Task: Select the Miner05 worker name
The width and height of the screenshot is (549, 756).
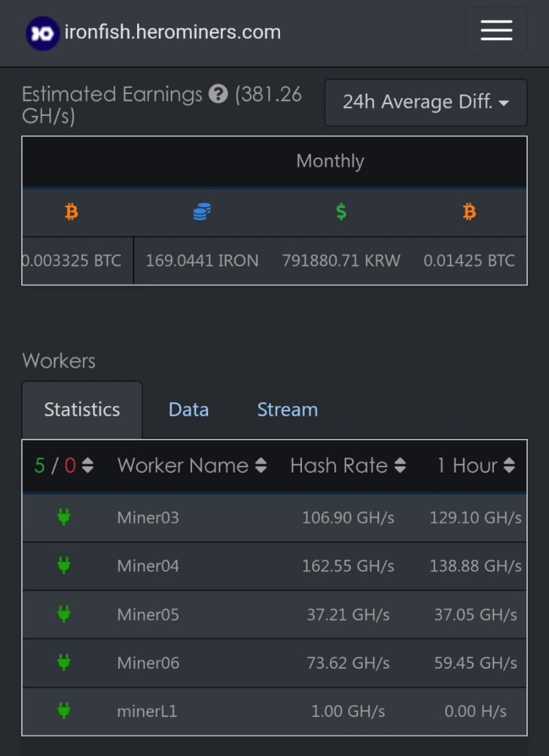Action: click(148, 615)
